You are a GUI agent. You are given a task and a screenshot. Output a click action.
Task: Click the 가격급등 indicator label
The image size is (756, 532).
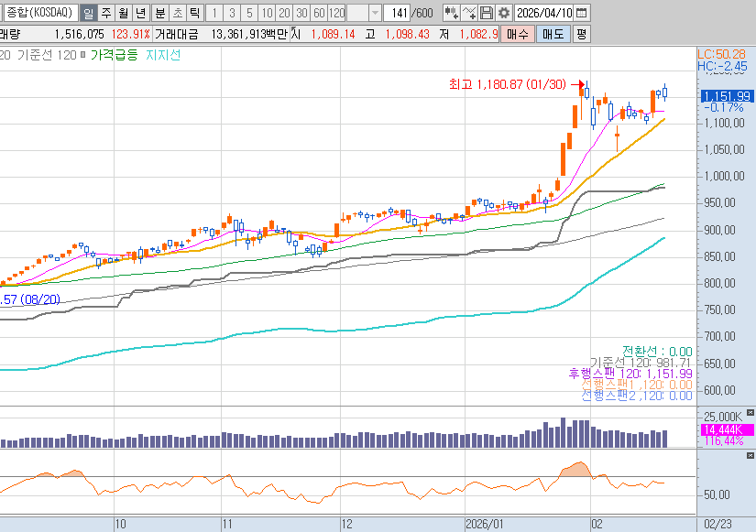click(x=115, y=55)
